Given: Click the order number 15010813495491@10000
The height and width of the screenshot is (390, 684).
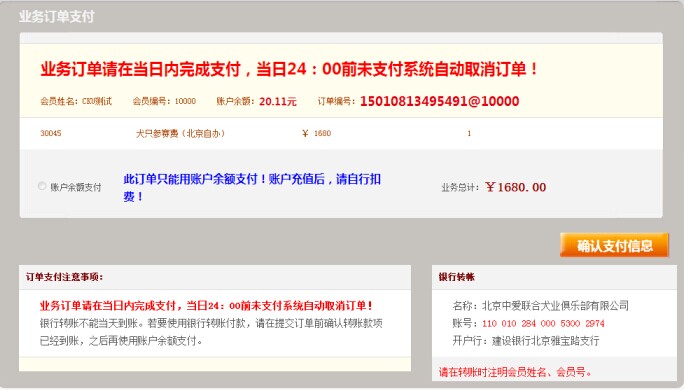Looking at the screenshot, I should coord(439,101).
